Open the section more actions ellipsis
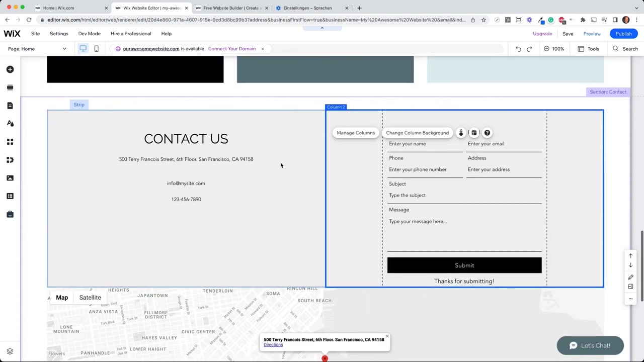This screenshot has width=644, height=362. coord(630,299)
